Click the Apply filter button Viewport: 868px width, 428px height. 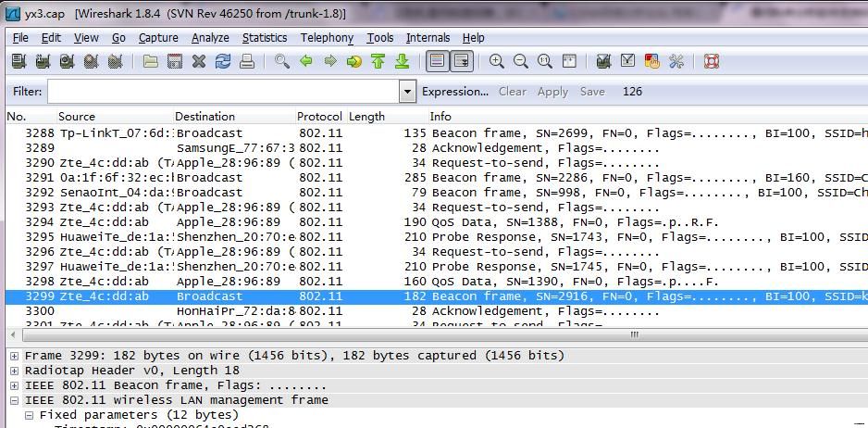click(552, 92)
